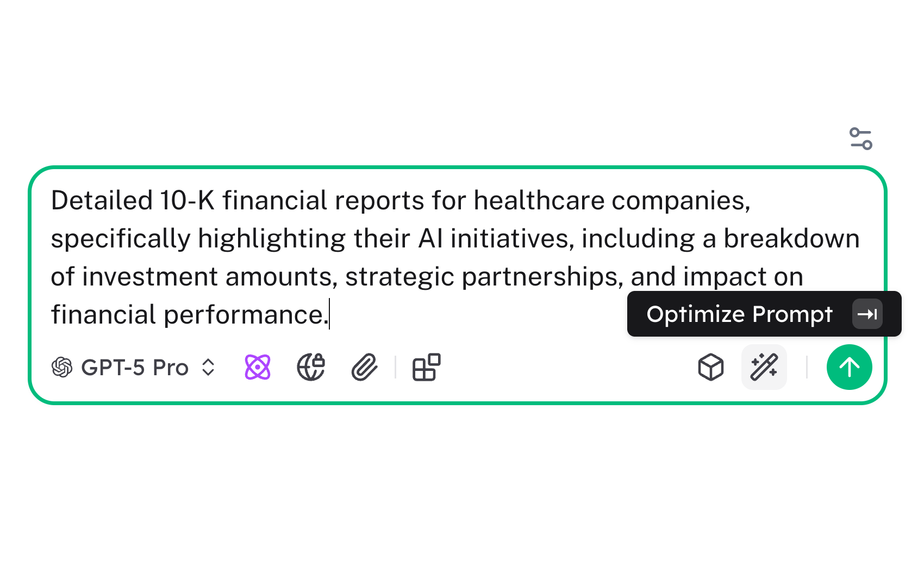Open the settings sliders icon above prompt
924x571 pixels.
pyautogui.click(x=860, y=139)
